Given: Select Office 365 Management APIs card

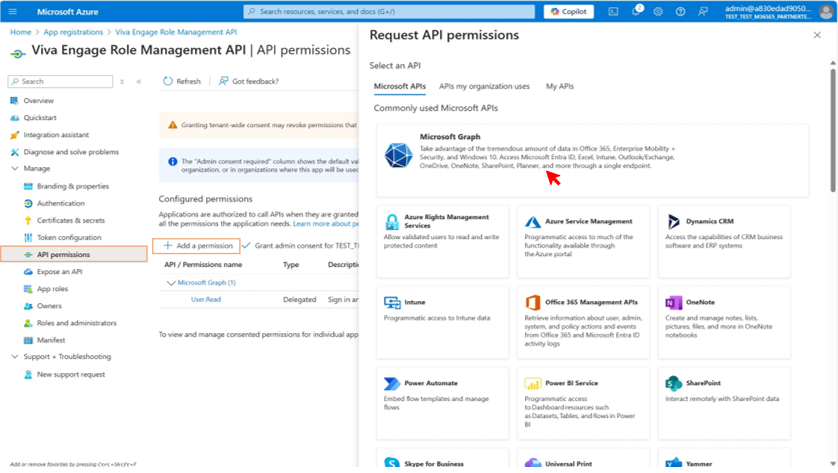Looking at the screenshot, I should pyautogui.click(x=583, y=322).
